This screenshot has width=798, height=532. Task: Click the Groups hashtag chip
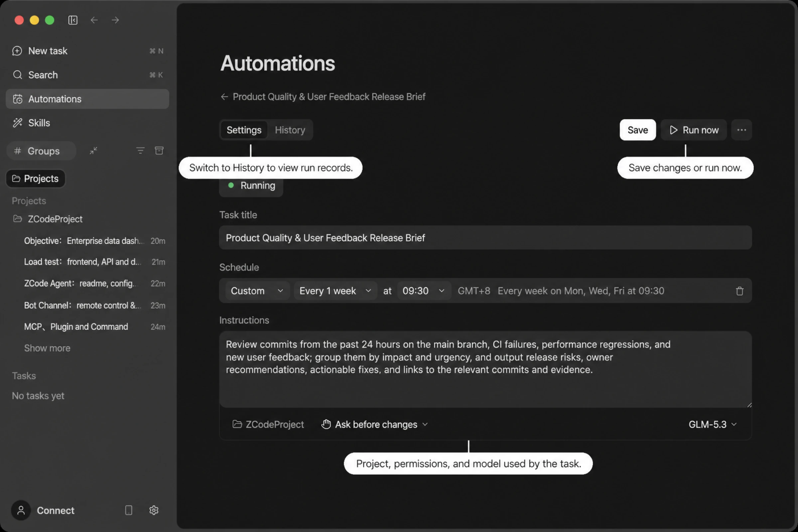(41, 151)
